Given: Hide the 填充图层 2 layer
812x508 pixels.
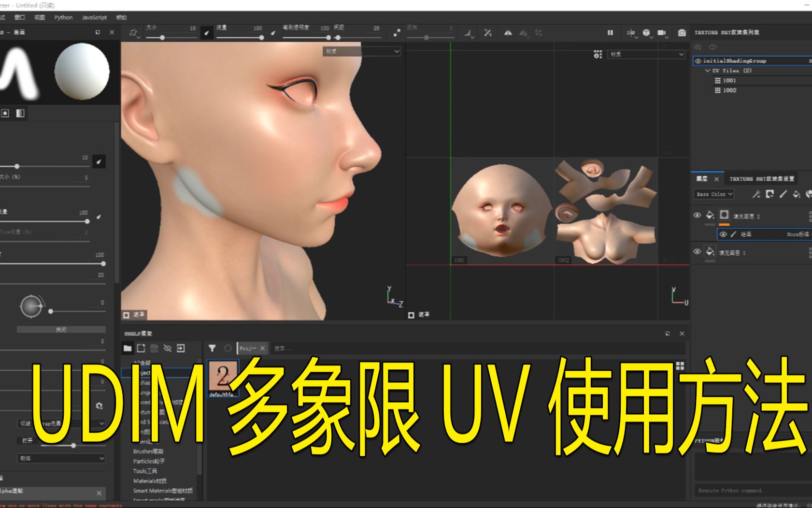Looking at the screenshot, I should coord(697,216).
